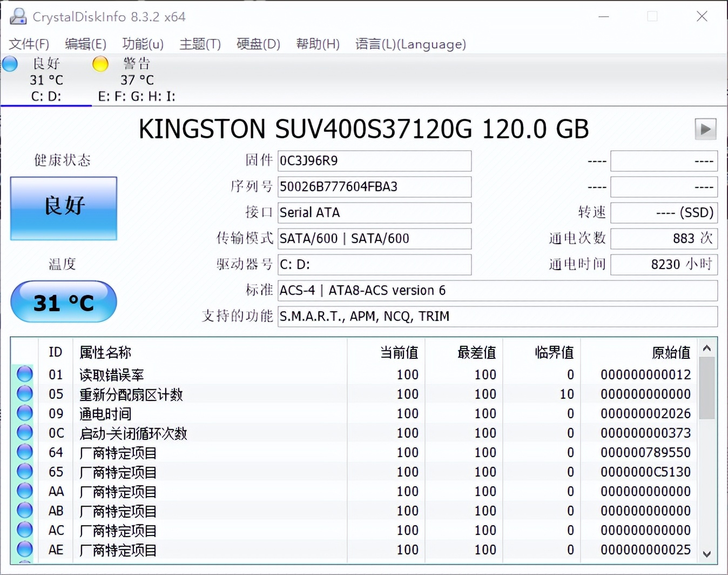This screenshot has height=575, width=728.
Task: Open the 功能(u) menu
Action: pos(143,44)
